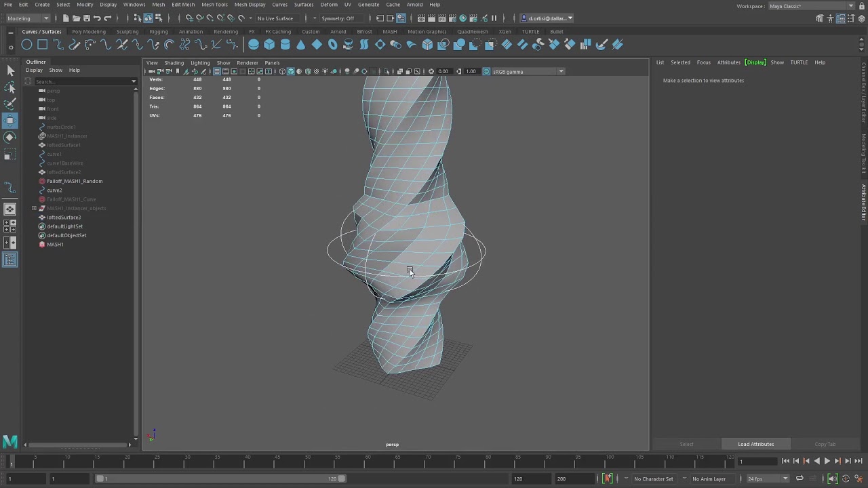The width and height of the screenshot is (868, 488).
Task: Open the Symmetry Off dropdown
Action: click(x=342, y=18)
